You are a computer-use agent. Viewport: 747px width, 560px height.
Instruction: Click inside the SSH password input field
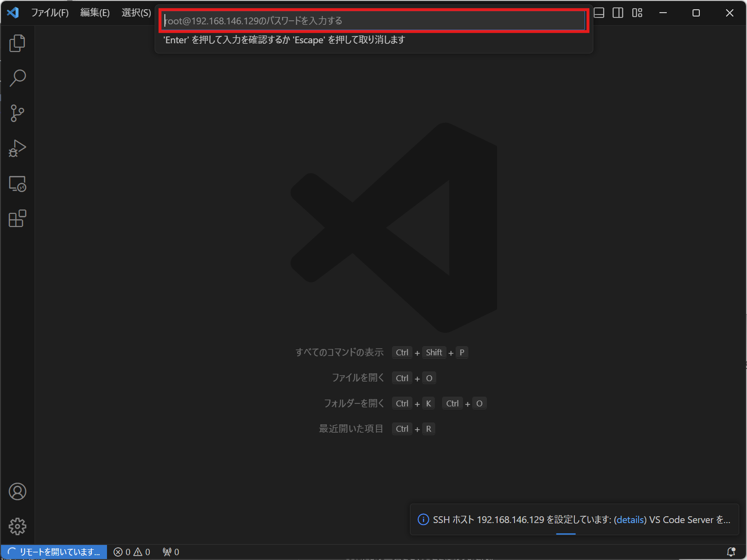click(x=373, y=20)
